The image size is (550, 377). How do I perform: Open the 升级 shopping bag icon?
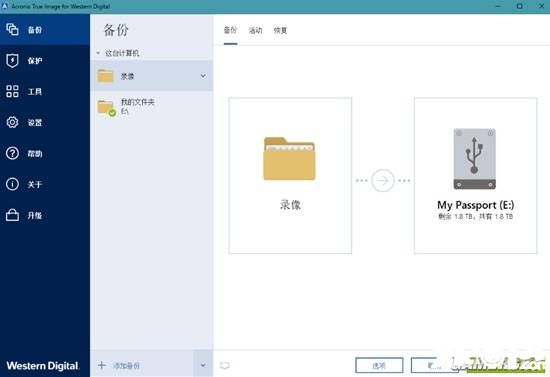12,215
